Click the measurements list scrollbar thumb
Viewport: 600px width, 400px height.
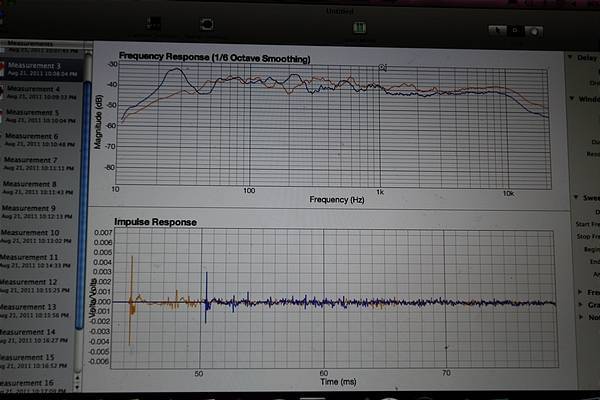point(83,205)
